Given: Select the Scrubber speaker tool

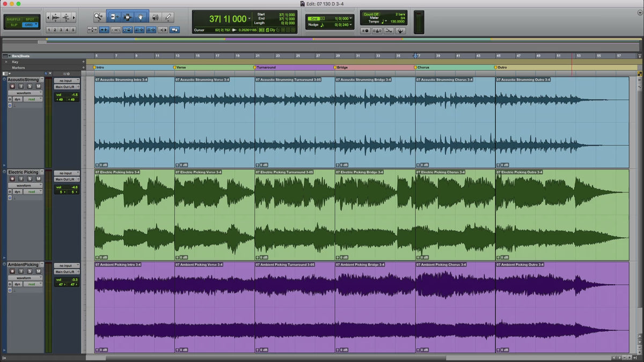Looking at the screenshot, I should 155,17.
